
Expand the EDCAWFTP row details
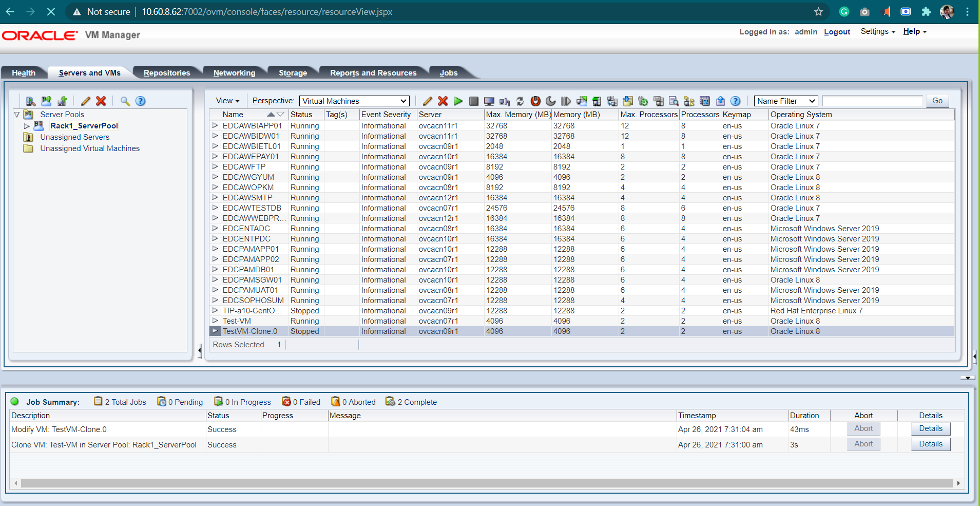click(215, 166)
